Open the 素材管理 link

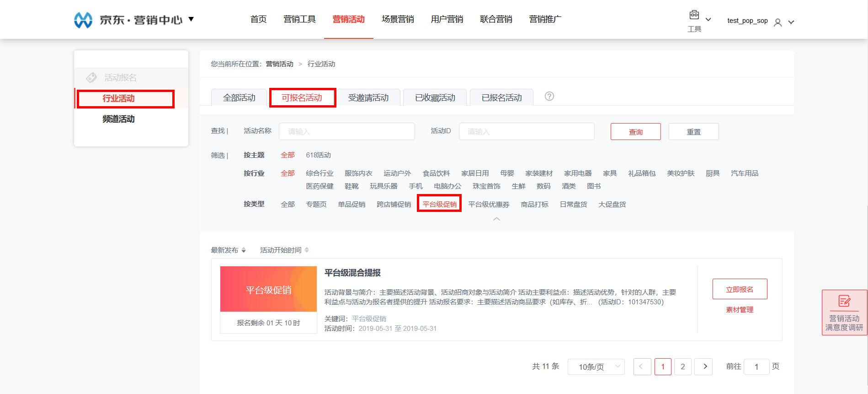[x=740, y=310]
